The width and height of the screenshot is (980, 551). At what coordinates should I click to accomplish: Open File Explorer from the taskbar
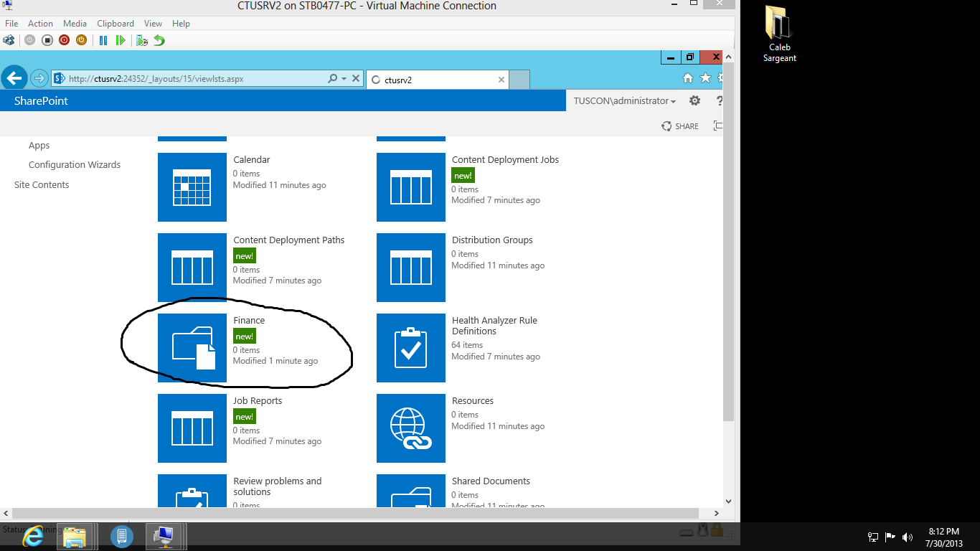tap(75, 537)
